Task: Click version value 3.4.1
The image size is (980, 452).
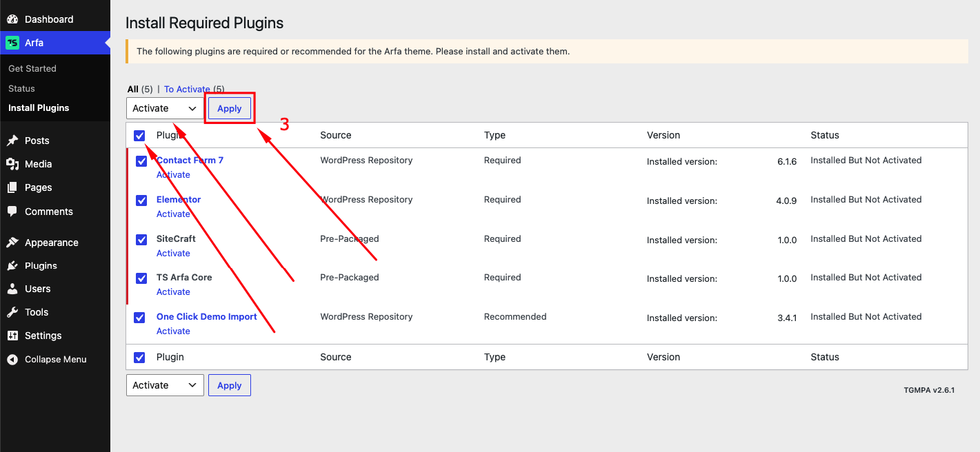Action: click(787, 318)
